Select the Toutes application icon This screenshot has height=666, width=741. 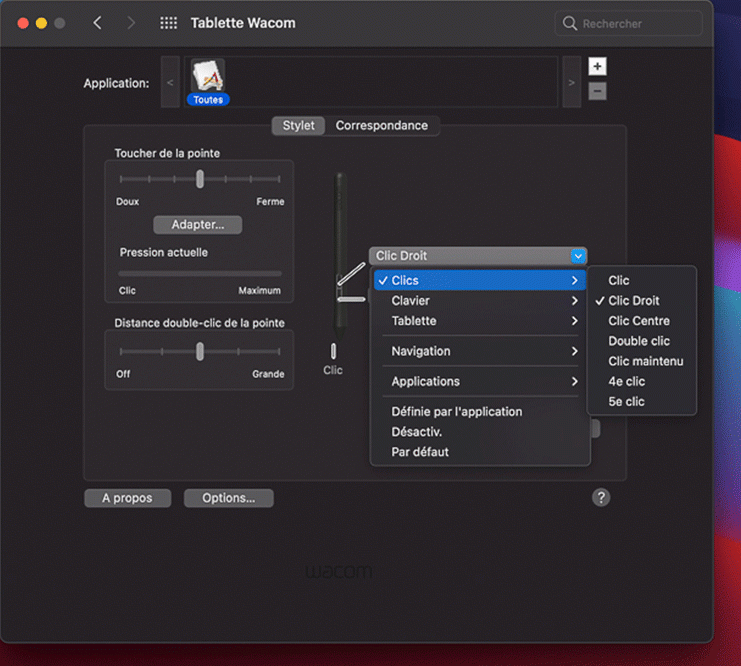208,82
